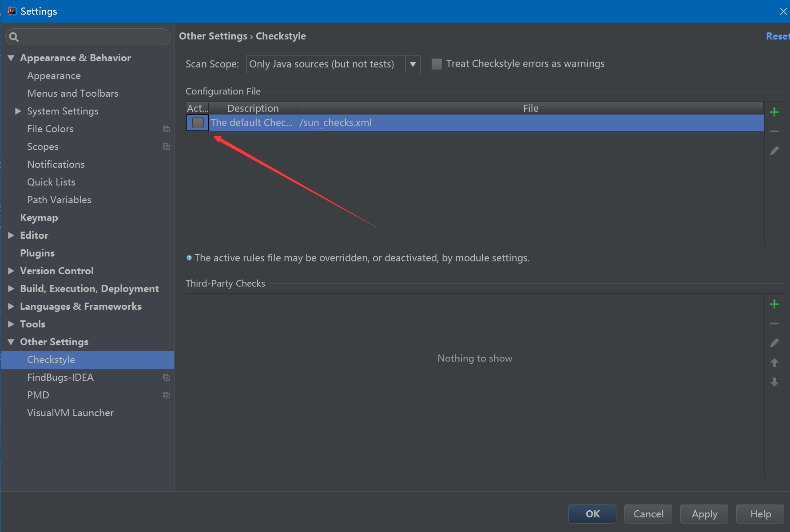Open FindBugs-IDEA settings
The image size is (790, 532).
point(60,377)
